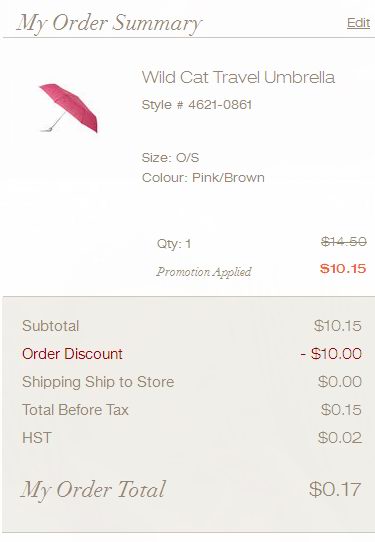Viewport: 375px width, 542px height.
Task: Click the Qty: 1 text
Action: 174,244
